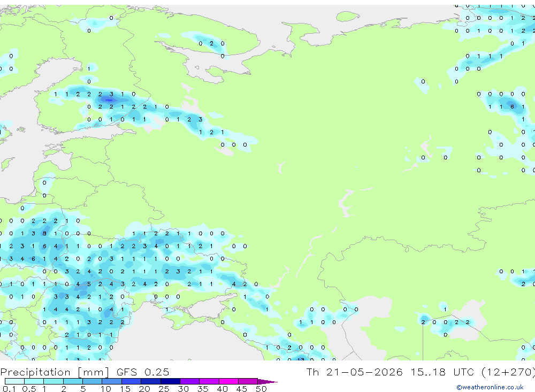Click the "35" legend scale label
The image size is (535, 392).
[203, 389]
